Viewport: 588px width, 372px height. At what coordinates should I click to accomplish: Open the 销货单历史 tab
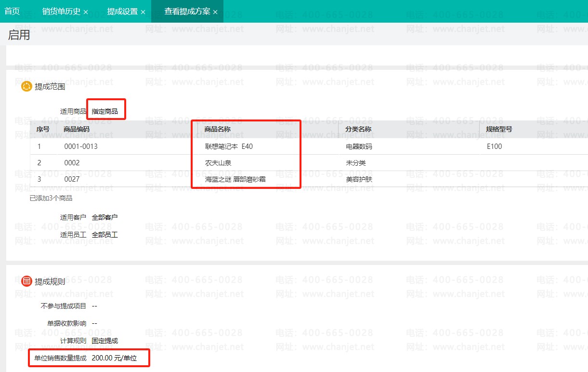tap(61, 11)
